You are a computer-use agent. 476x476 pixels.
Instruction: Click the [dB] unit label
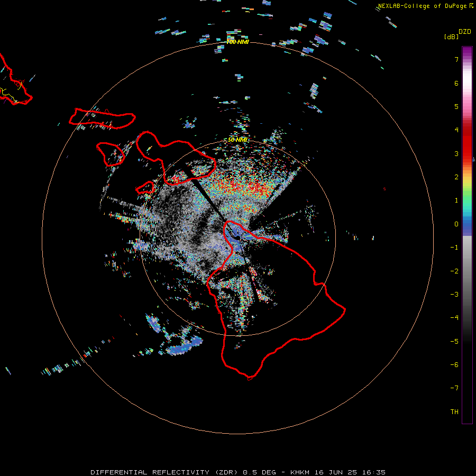pyautogui.click(x=452, y=36)
